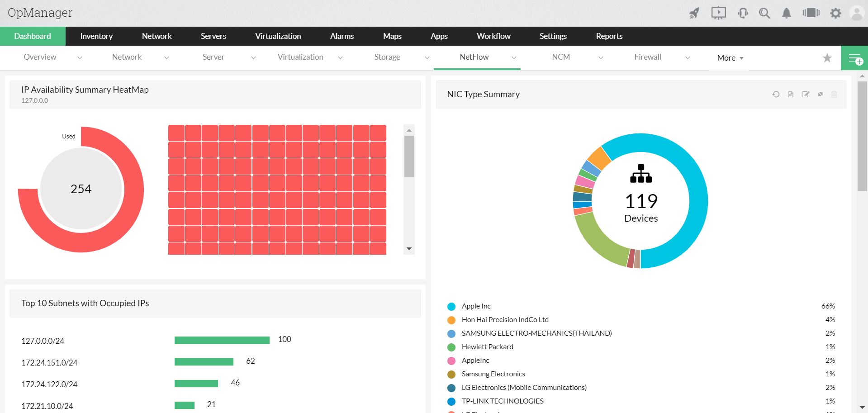
Task: Open the Settings main menu
Action: point(553,36)
